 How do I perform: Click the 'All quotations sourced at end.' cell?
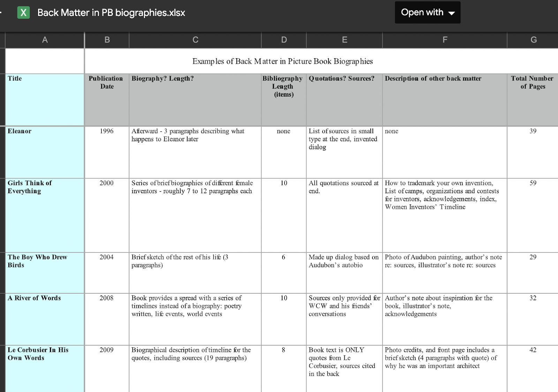pos(345,215)
